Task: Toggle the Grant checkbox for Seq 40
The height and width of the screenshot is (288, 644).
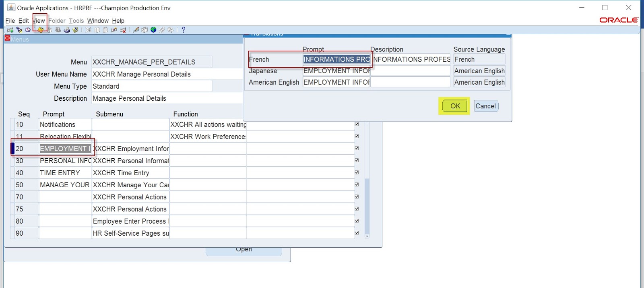Action: pos(357,172)
